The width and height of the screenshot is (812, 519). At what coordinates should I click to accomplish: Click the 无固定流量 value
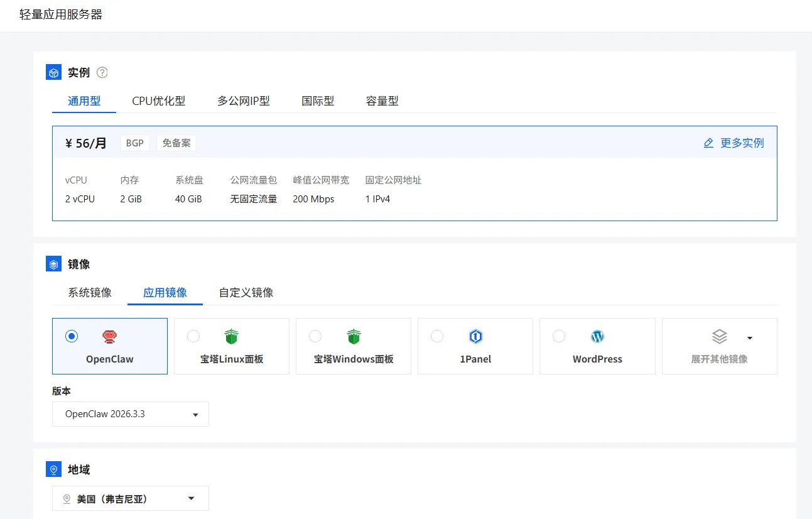(x=254, y=199)
